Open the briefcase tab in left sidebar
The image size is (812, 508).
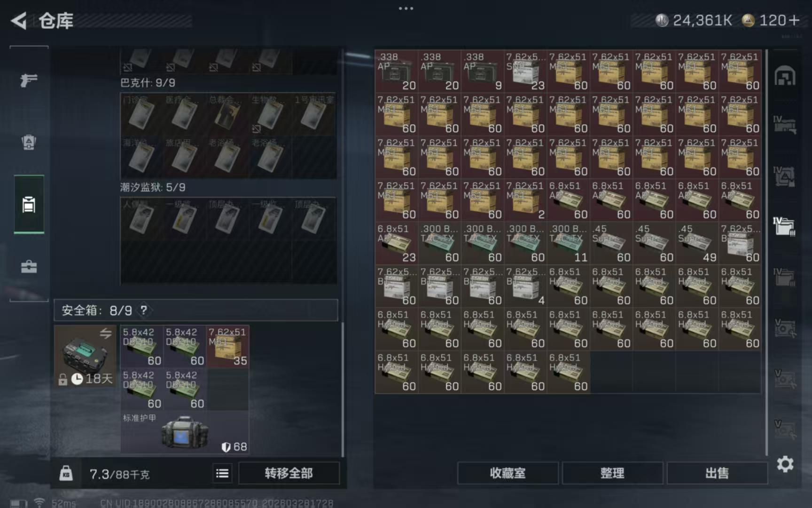29,267
